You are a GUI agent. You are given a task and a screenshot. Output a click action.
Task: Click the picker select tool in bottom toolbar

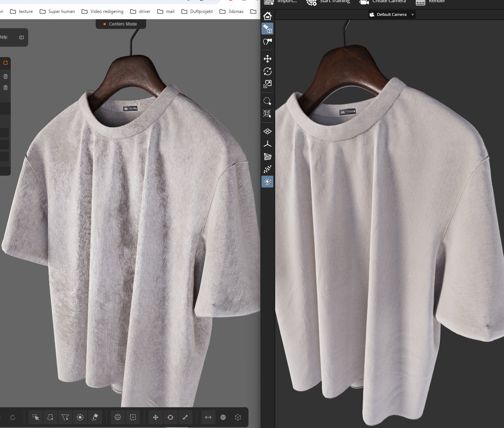point(36,417)
